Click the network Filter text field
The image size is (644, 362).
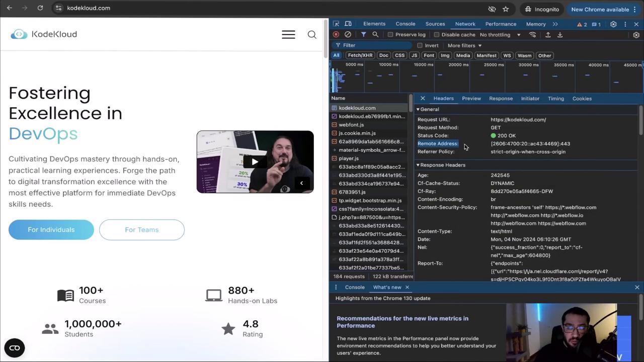click(372, 45)
